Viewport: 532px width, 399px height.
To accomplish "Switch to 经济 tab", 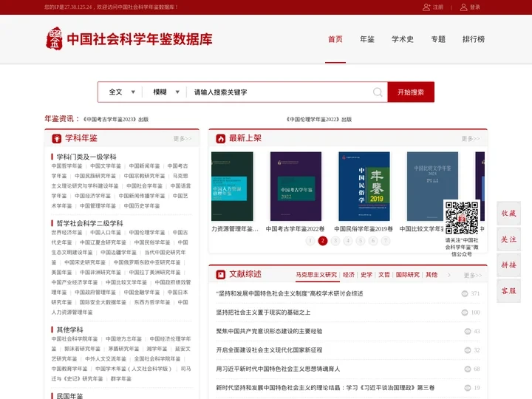I will 349,275.
